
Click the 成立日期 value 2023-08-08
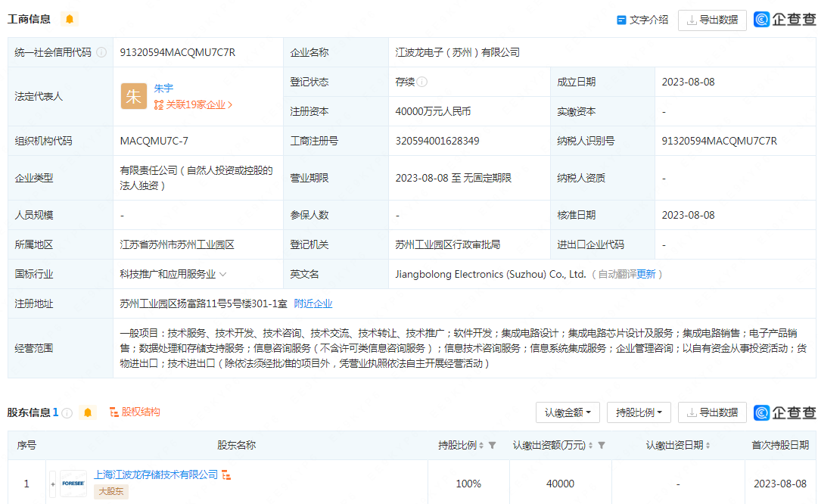688,82
